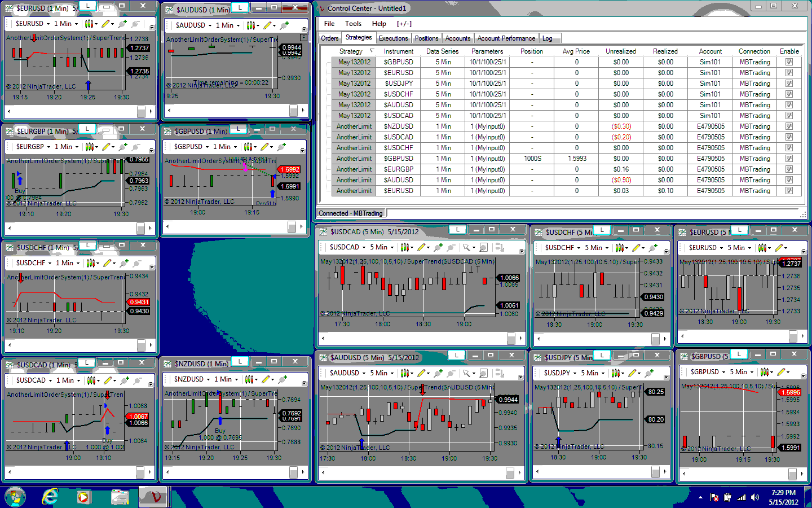
Task: Click the last greyed icon in $USDCAD 5 Min toolbar
Action: pyautogui.click(x=499, y=247)
